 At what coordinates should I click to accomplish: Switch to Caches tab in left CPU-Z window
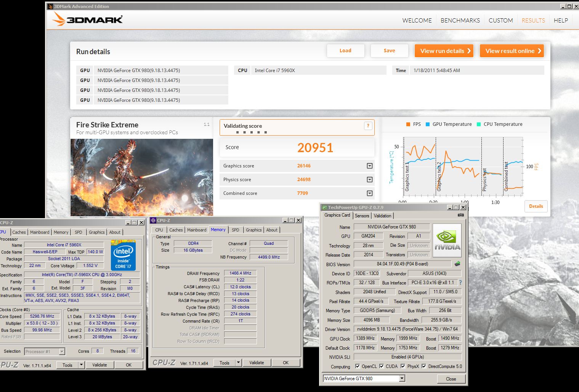pyautogui.click(x=19, y=232)
